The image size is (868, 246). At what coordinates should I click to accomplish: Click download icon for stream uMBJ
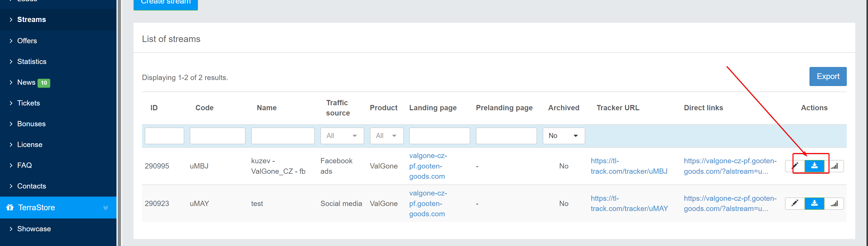click(814, 166)
